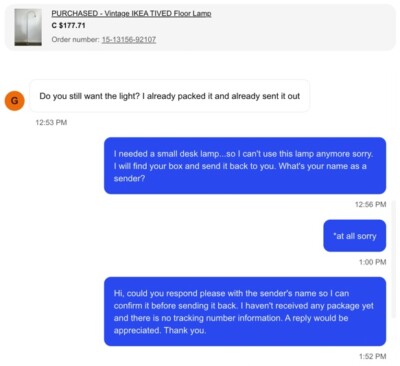This screenshot has height=366, width=400.
Task: Select the 'I needed a small desk lamp' message bubble
Action: 245,166
